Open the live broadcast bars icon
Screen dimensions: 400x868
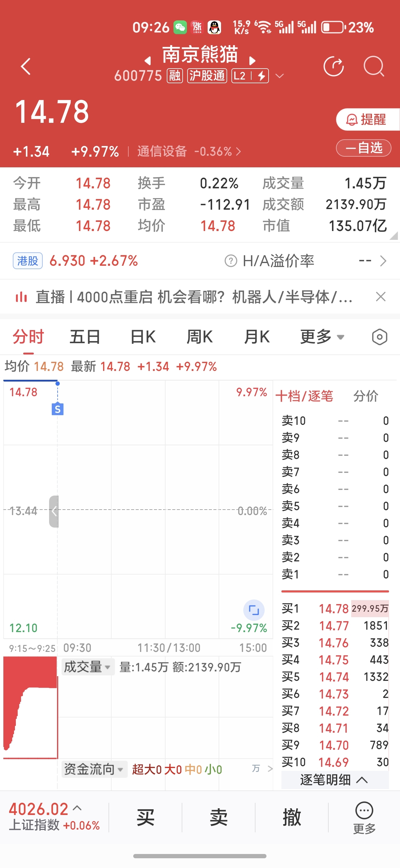click(x=21, y=297)
